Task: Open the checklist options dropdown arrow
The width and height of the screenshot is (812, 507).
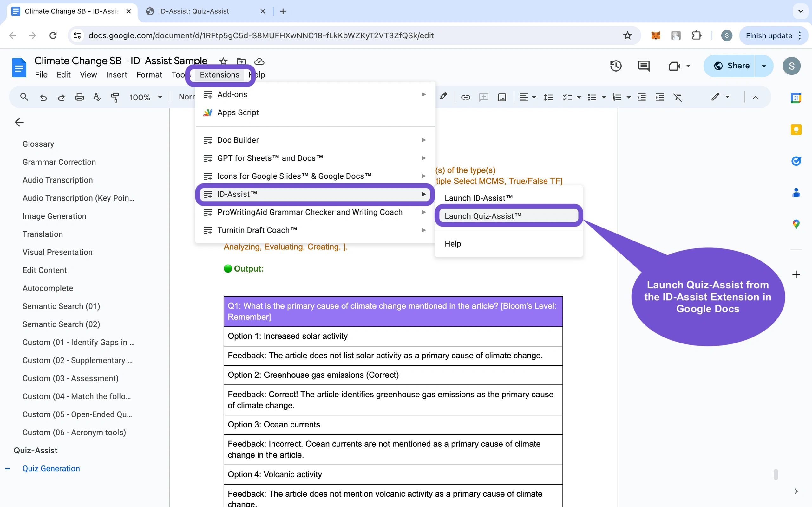Action: (x=580, y=97)
